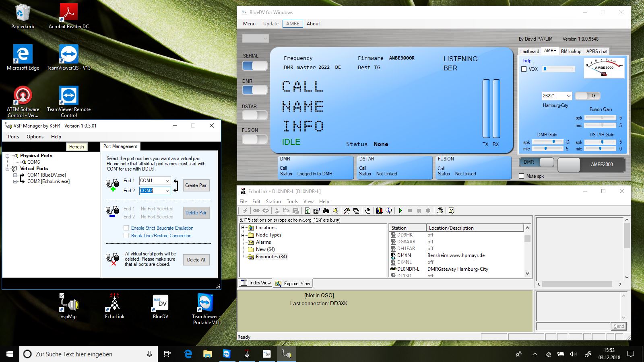Click the EchoLink preferences windows icon
The image size is (644, 362).
tap(356, 210)
